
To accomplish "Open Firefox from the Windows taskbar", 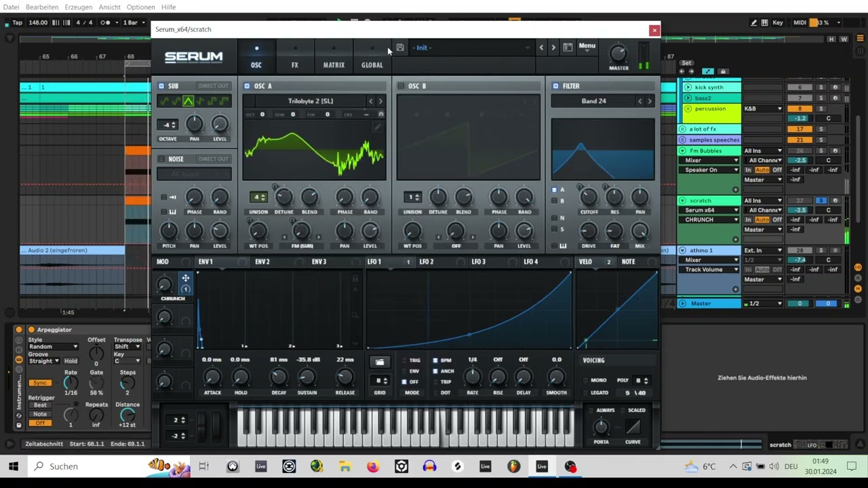I will pos(373,466).
